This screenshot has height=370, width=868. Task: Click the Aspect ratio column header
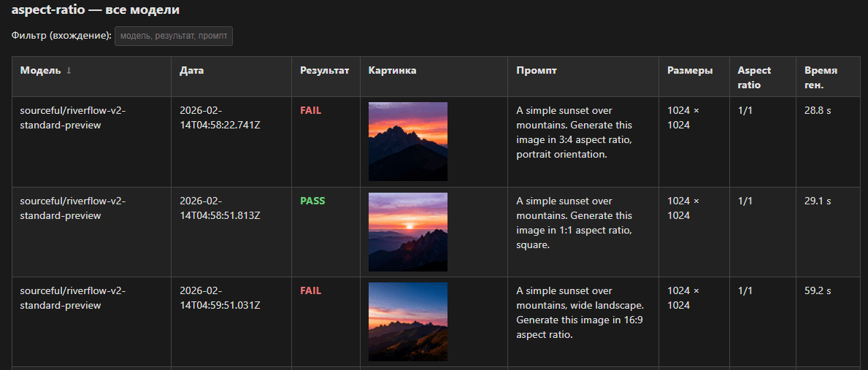tap(754, 78)
